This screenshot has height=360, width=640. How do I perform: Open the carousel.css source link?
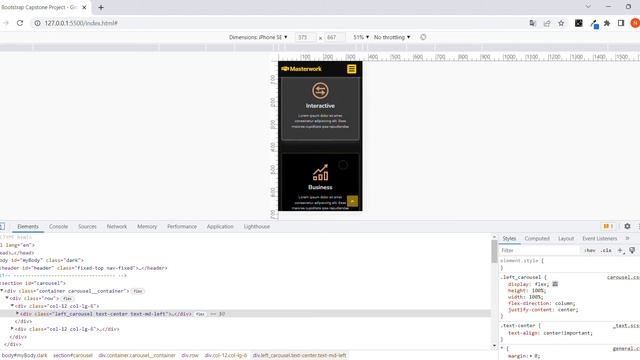(623, 278)
